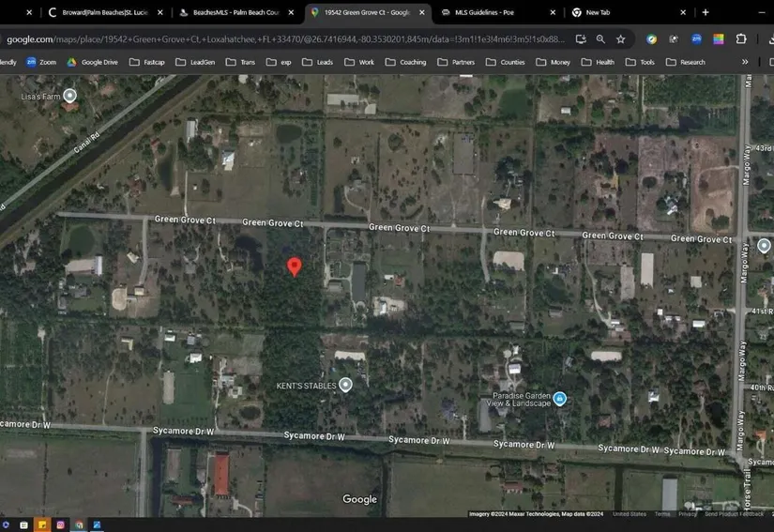This screenshot has width=774, height=532.
Task: Click the Terms link on map footer
Action: (x=662, y=514)
